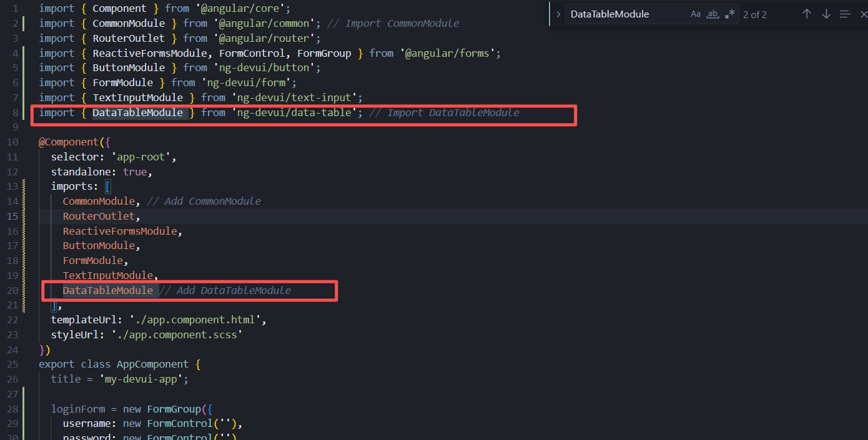This screenshot has height=440, width=868.
Task: Click the '// Import DataTableModule' comment
Action: [x=444, y=112]
